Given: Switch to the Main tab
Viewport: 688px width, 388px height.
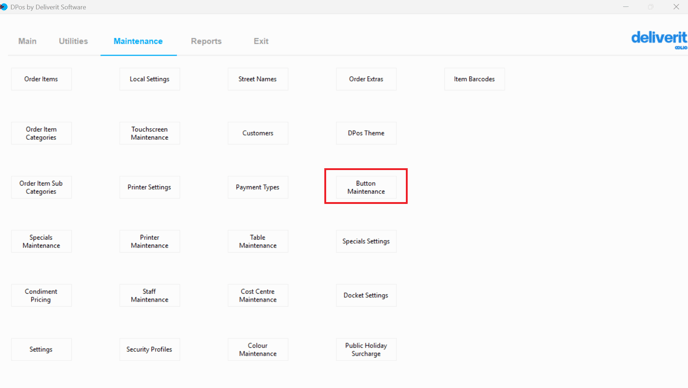Looking at the screenshot, I should coord(27,41).
